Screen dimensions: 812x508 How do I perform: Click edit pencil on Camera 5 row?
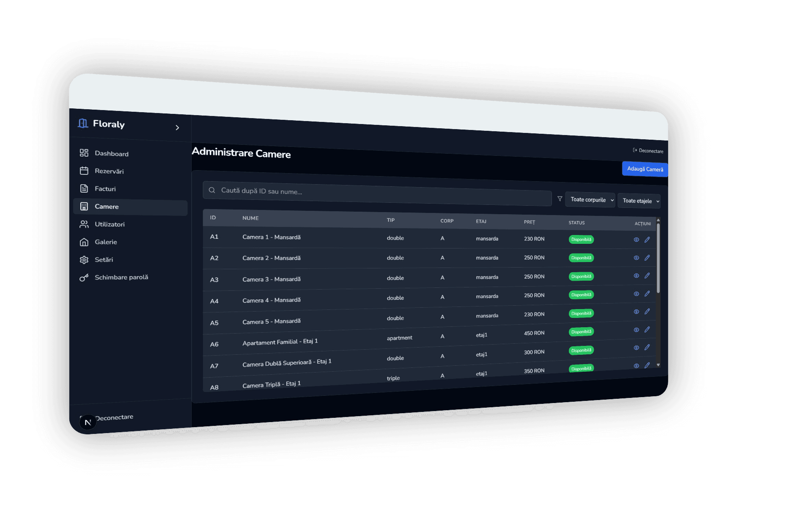point(647,312)
